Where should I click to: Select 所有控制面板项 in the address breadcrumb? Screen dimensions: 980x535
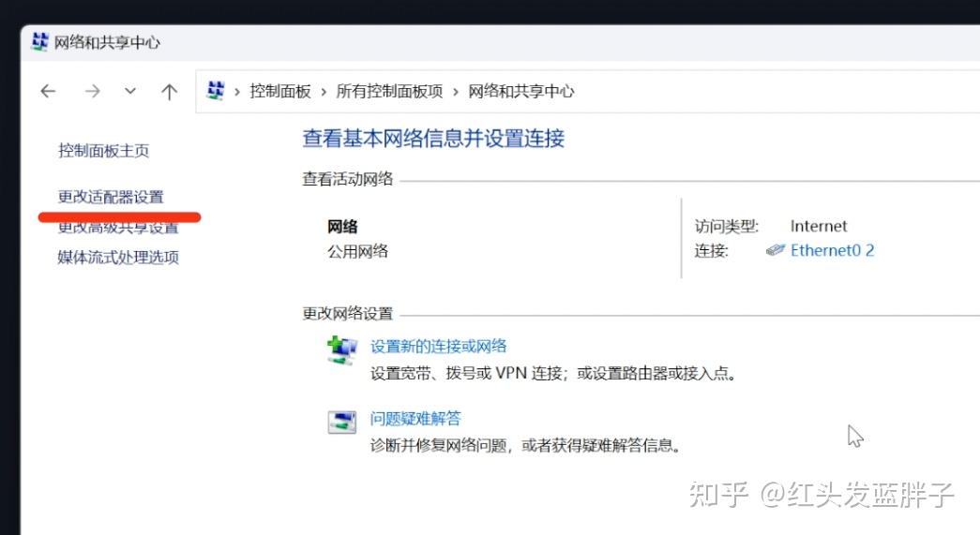tap(389, 91)
